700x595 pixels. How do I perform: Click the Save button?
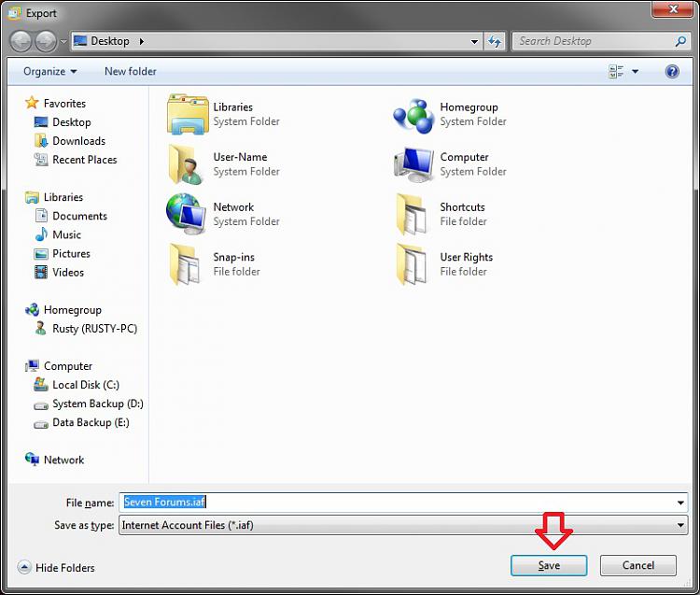[549, 565]
